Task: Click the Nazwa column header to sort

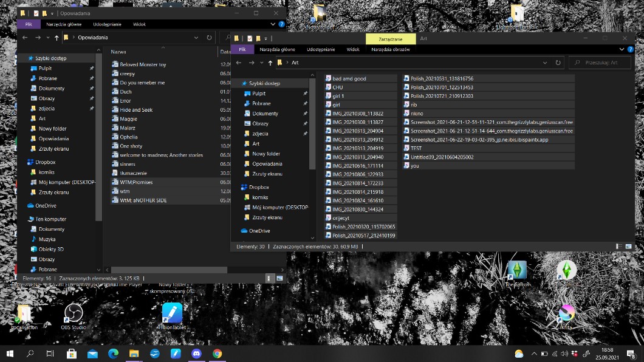Action: tap(118, 52)
